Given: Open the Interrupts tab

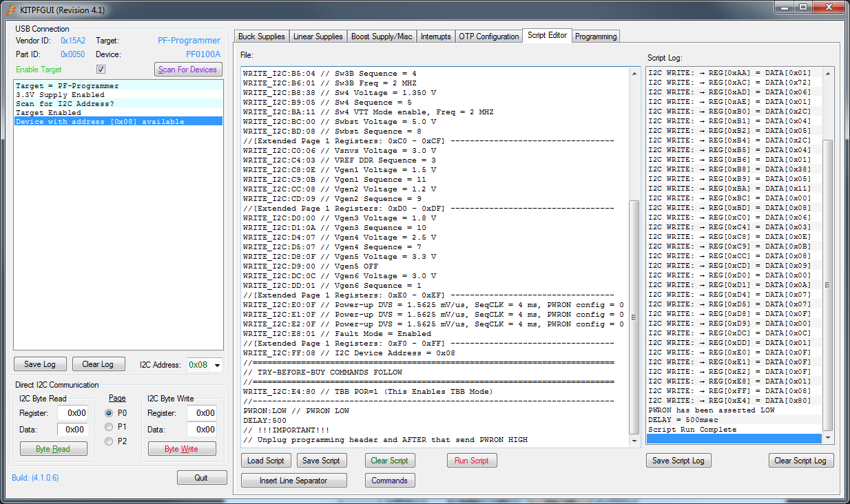Looking at the screenshot, I should [x=436, y=36].
